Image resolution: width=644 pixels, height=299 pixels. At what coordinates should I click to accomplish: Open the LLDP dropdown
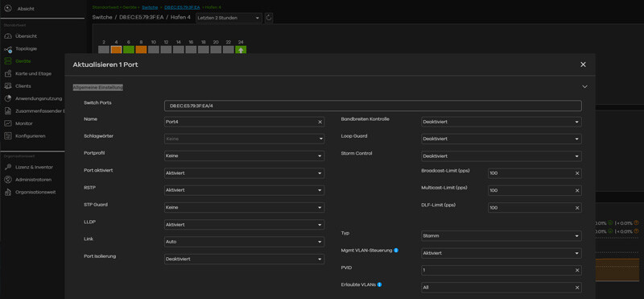point(245,225)
